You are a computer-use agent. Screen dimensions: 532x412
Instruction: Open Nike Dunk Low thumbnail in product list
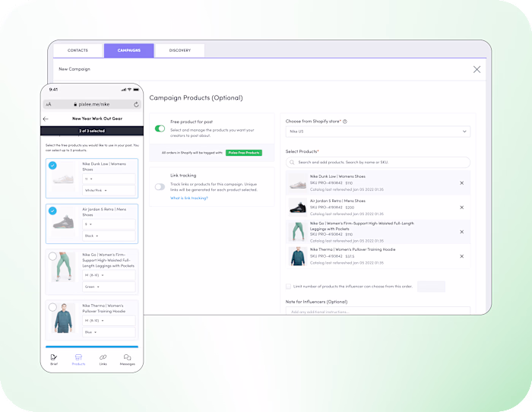click(298, 183)
